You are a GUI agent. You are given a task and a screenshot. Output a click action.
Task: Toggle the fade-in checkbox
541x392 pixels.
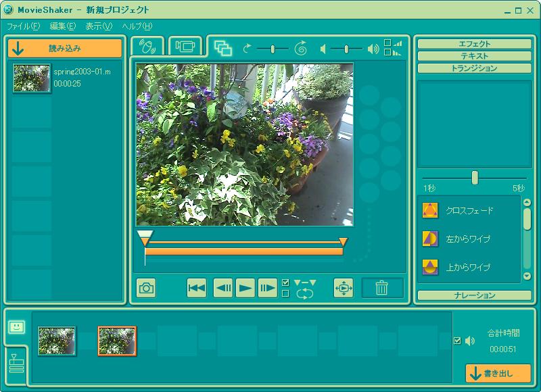pyautogui.click(x=387, y=43)
